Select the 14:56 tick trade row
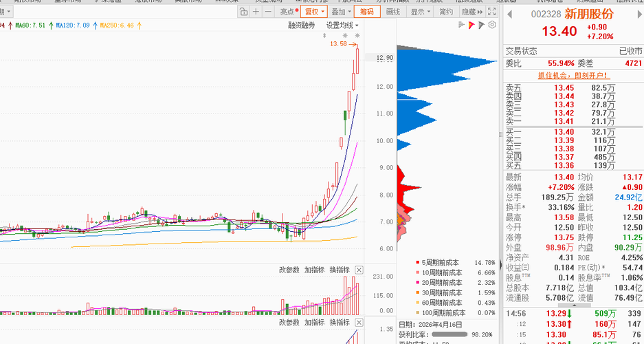The width and height of the screenshot is (644, 344). (x=574, y=314)
